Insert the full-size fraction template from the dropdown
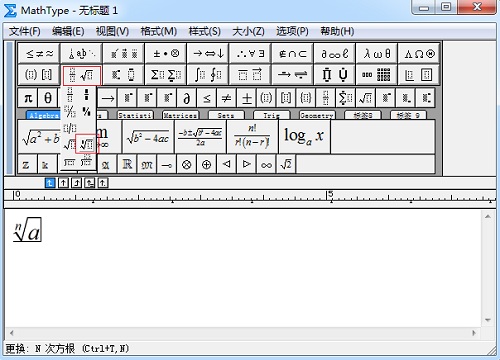This screenshot has width=500, height=360. [x=70, y=95]
